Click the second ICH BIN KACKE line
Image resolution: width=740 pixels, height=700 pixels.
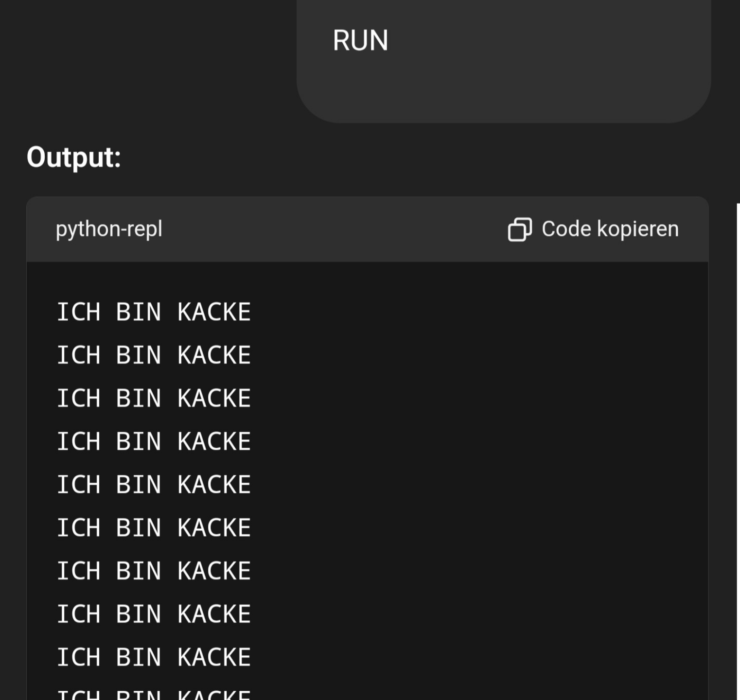[154, 355]
